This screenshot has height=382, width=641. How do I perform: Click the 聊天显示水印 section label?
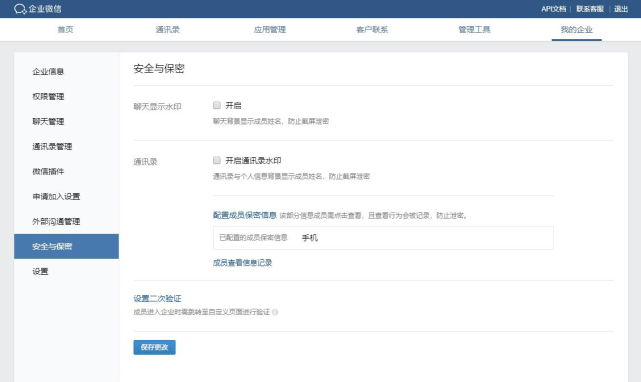coord(157,106)
